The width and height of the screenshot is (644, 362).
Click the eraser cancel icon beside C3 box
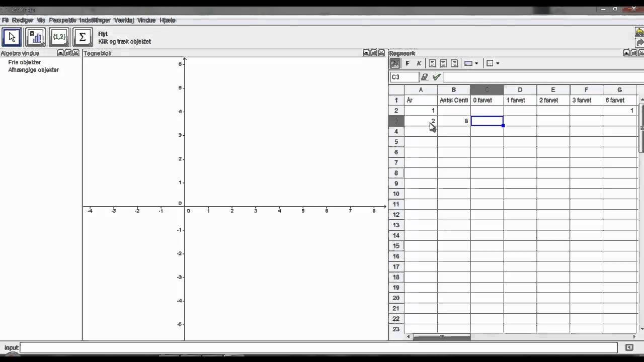coord(425,77)
